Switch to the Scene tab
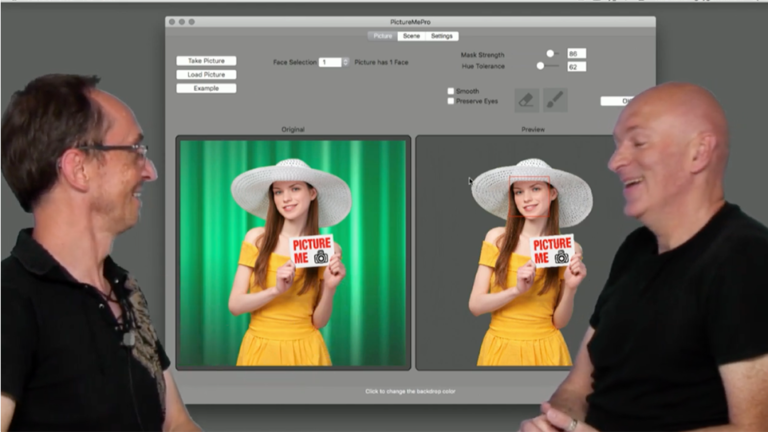This screenshot has height=432, width=768. point(410,36)
